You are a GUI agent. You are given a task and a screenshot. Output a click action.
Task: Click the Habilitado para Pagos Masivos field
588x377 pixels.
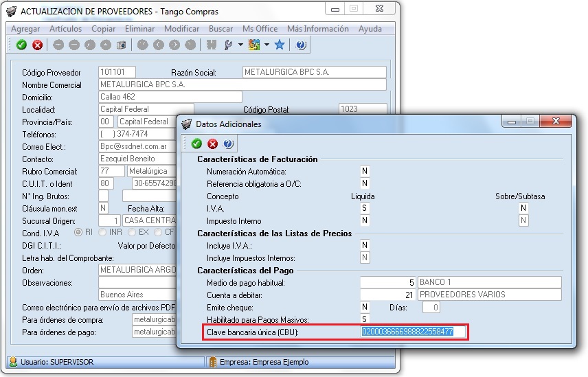click(x=365, y=319)
